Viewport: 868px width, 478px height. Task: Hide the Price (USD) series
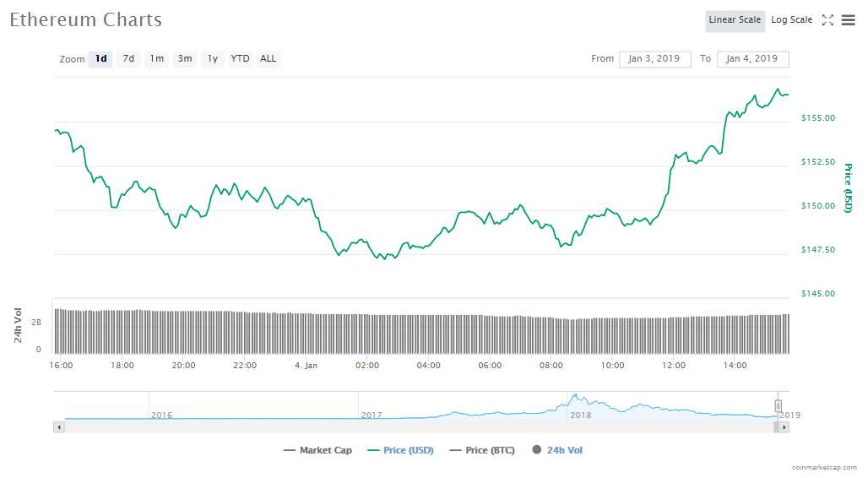point(400,450)
